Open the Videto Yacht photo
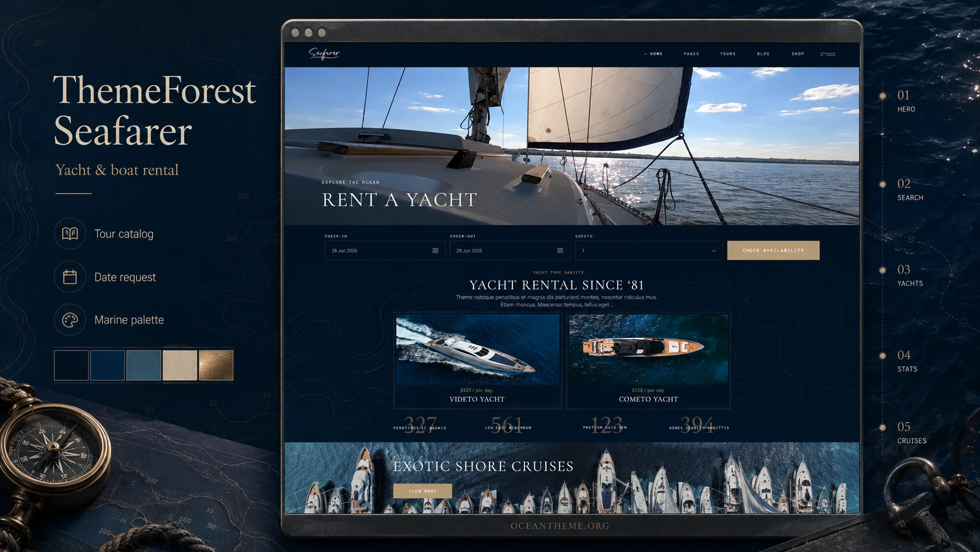 click(478, 350)
